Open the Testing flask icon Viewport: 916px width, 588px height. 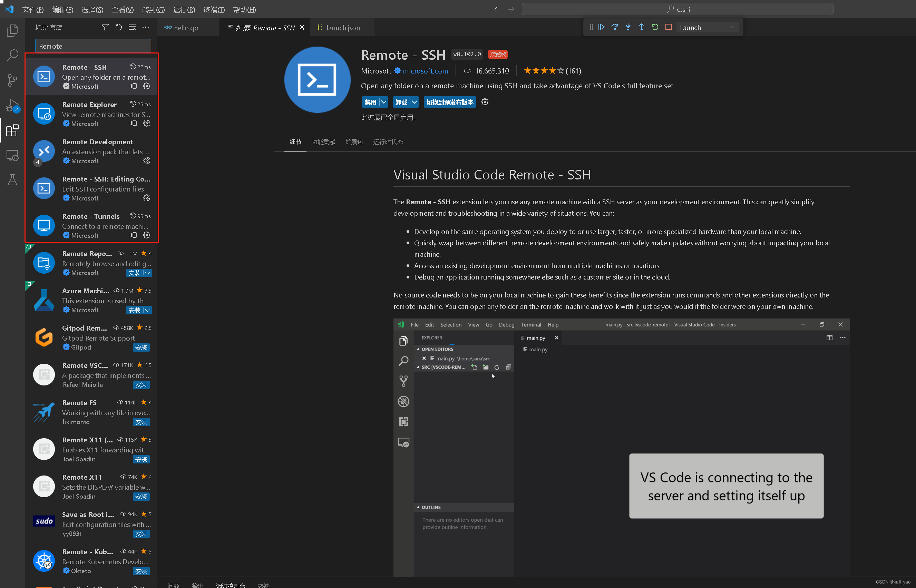pyautogui.click(x=12, y=180)
